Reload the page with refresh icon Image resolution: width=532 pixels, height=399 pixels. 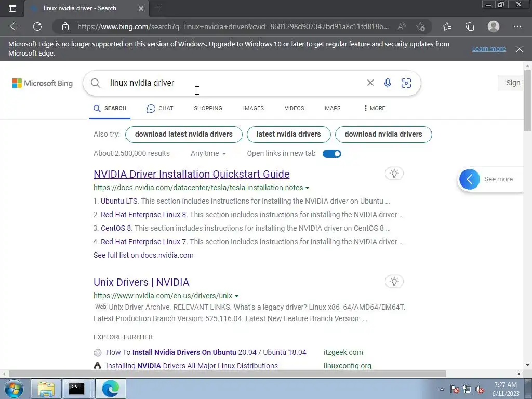pos(37,26)
